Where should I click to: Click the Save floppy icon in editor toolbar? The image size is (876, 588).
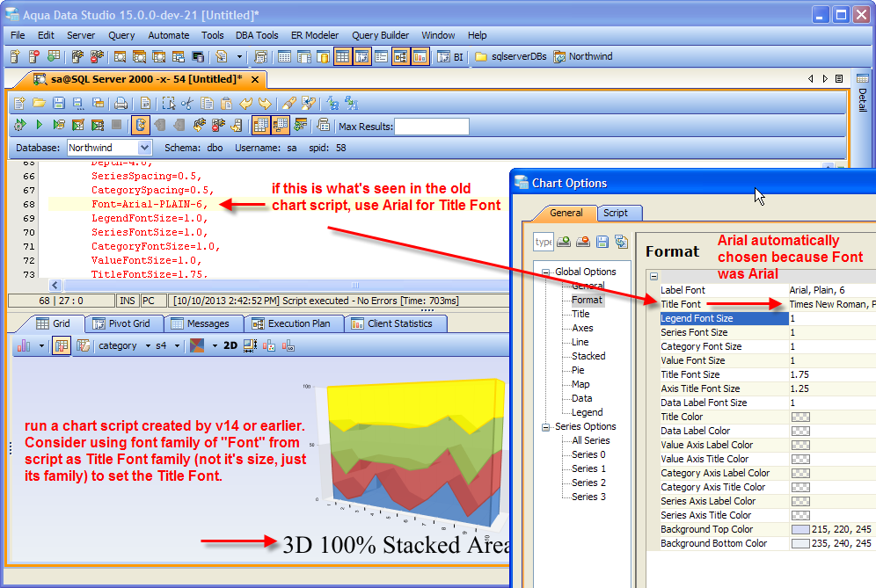point(59,104)
